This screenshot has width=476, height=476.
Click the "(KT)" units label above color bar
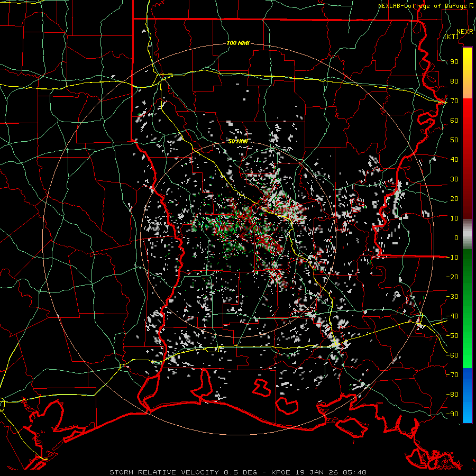[452, 36]
